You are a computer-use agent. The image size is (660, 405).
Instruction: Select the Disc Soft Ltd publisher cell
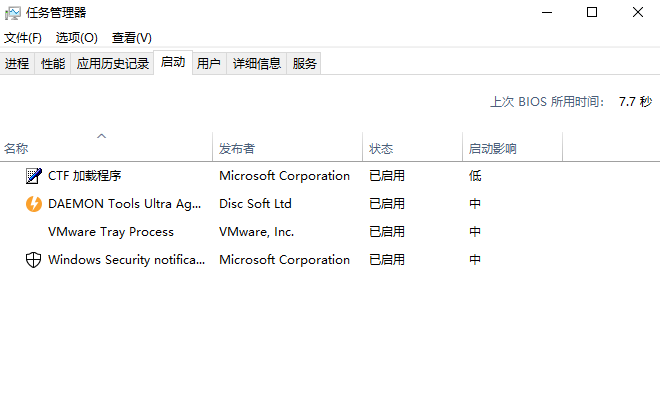tap(256, 204)
